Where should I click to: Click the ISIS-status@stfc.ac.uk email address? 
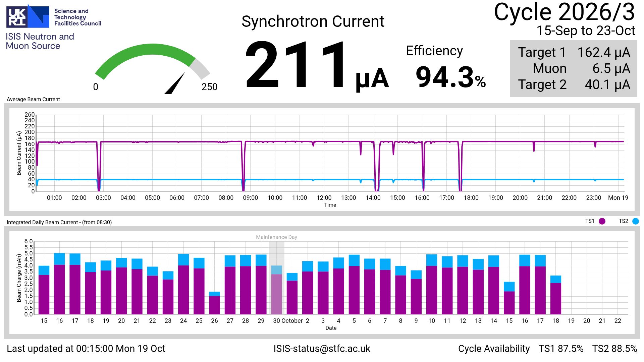tap(322, 349)
